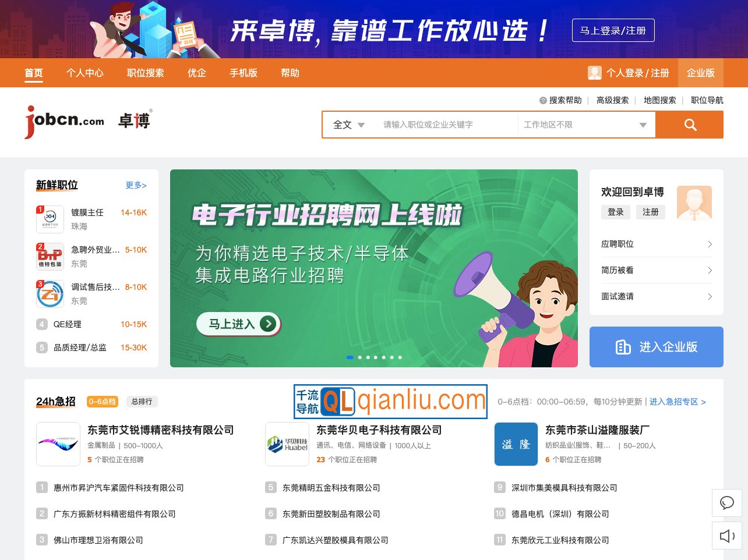Image resolution: width=748 pixels, height=560 pixels.
Task: Open the 手机版 navigation item
Action: click(244, 73)
